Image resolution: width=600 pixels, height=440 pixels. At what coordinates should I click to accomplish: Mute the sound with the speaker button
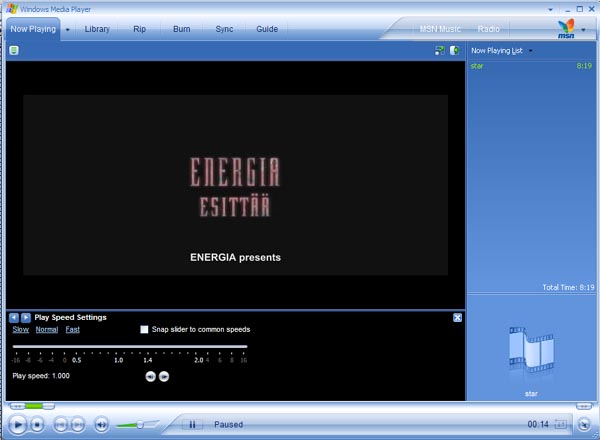click(101, 424)
